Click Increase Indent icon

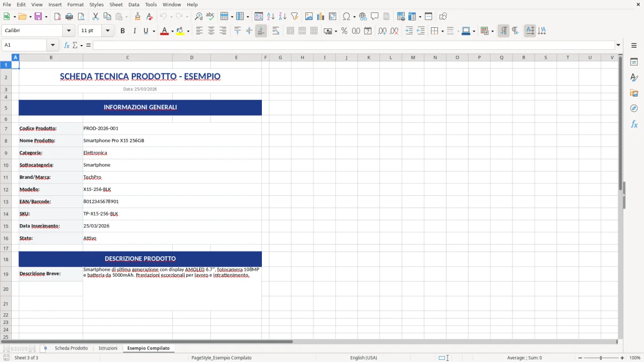[x=409, y=31]
